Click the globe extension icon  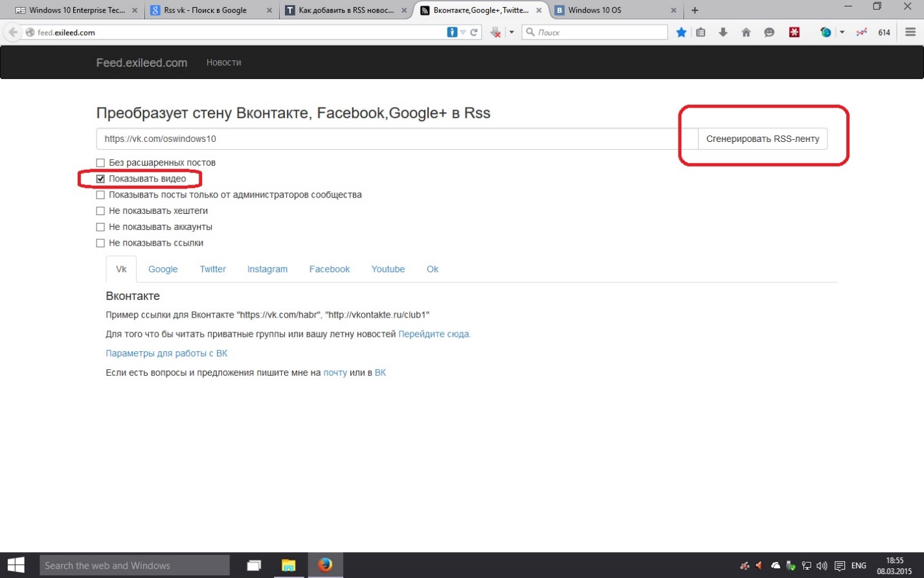point(826,32)
